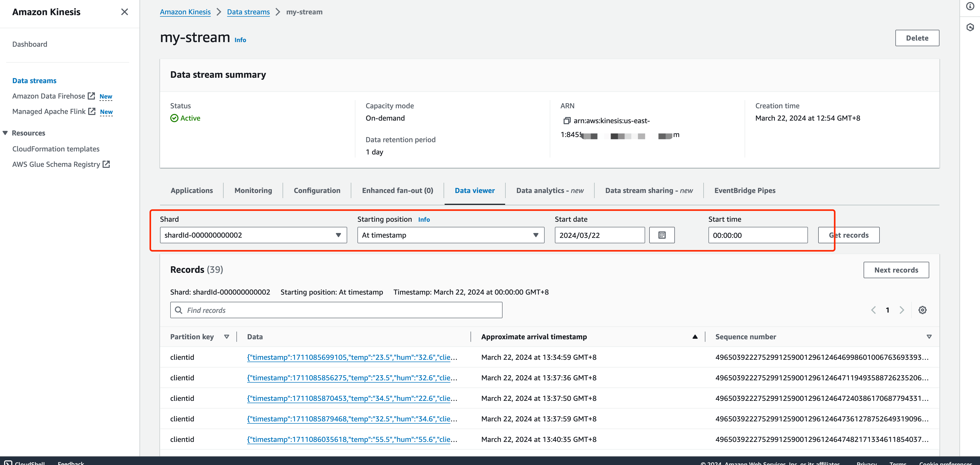
Task: Go to next page of records arrow
Action: 902,310
